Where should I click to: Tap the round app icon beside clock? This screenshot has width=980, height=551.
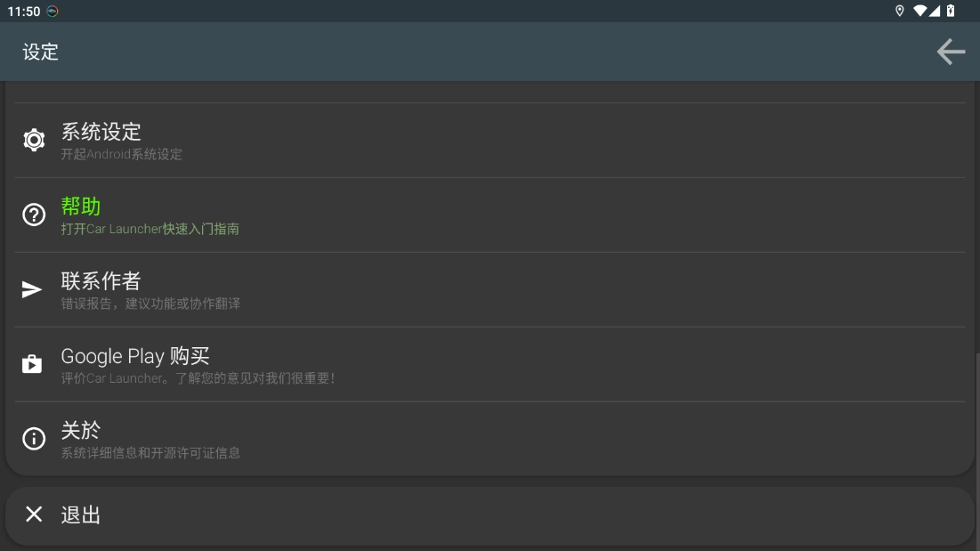coord(53,12)
